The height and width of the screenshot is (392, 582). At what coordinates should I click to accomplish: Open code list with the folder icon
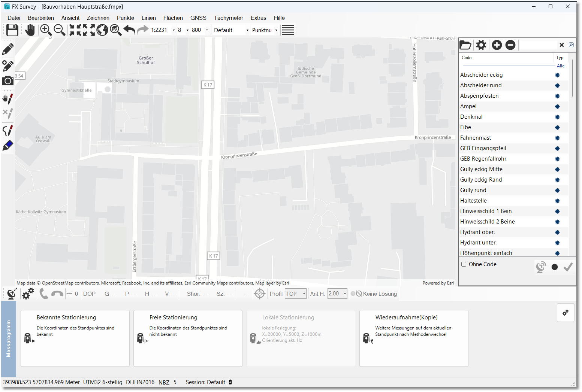pyautogui.click(x=465, y=45)
